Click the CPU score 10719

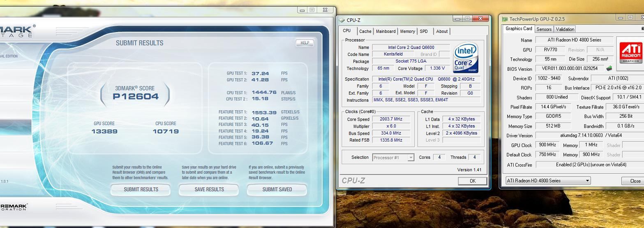(x=166, y=131)
